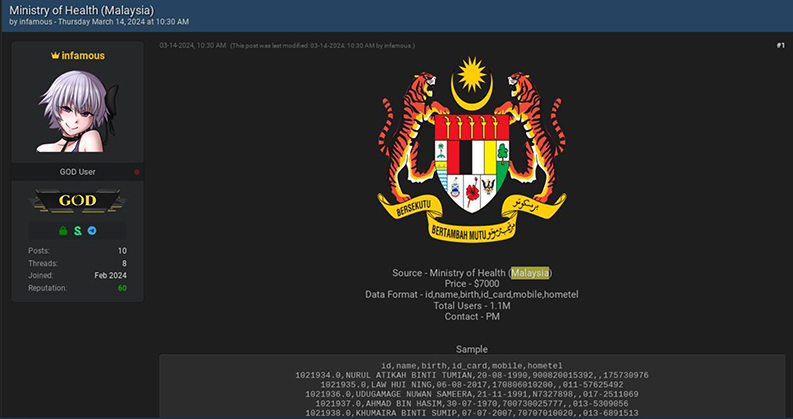The width and height of the screenshot is (793, 419).
Task: Click the Posts count 10
Action: [122, 250]
